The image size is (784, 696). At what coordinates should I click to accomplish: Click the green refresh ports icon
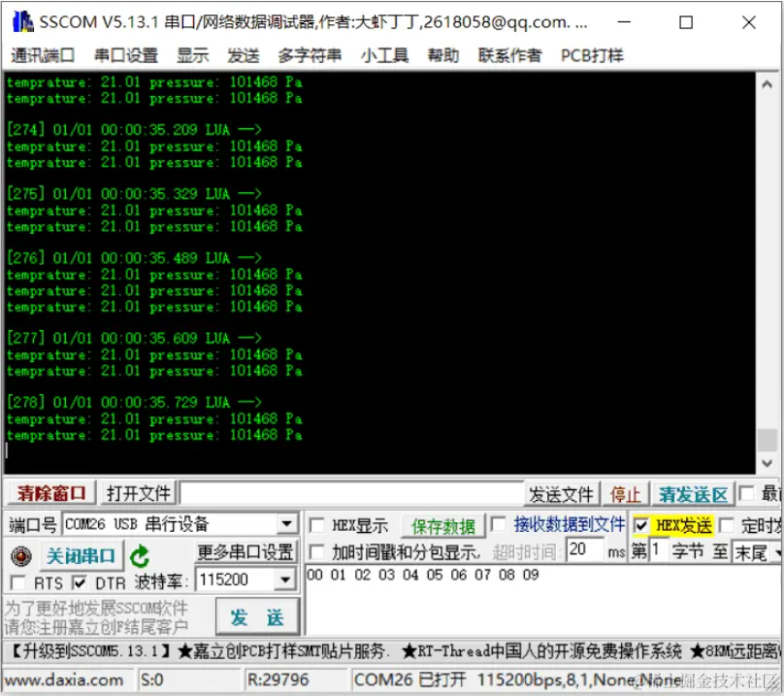140,557
